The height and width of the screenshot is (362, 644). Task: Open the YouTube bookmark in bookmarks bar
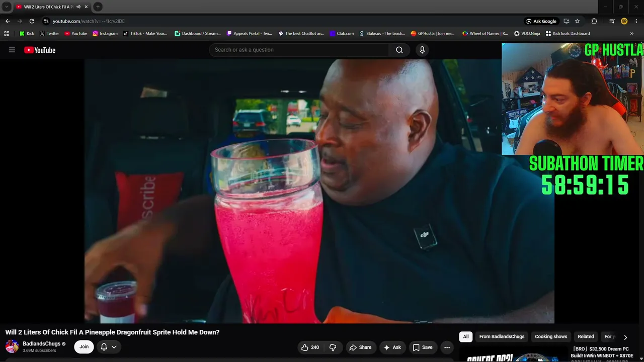pos(76,34)
